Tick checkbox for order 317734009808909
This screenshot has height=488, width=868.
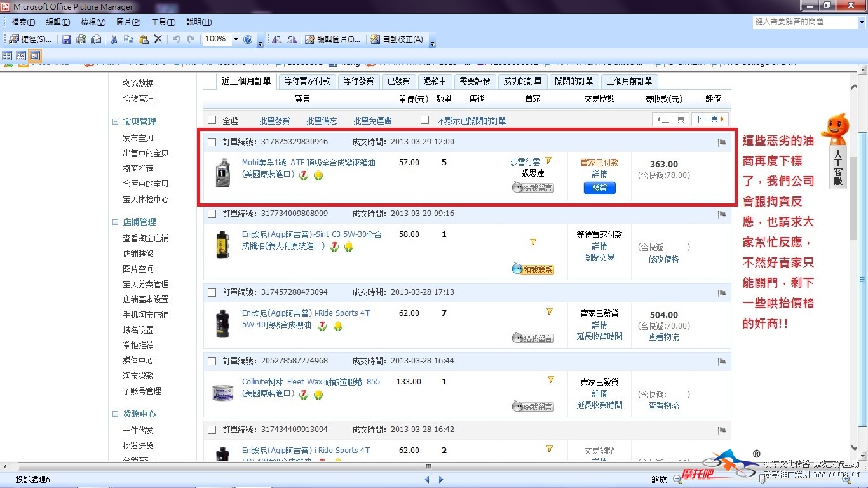tap(212, 213)
